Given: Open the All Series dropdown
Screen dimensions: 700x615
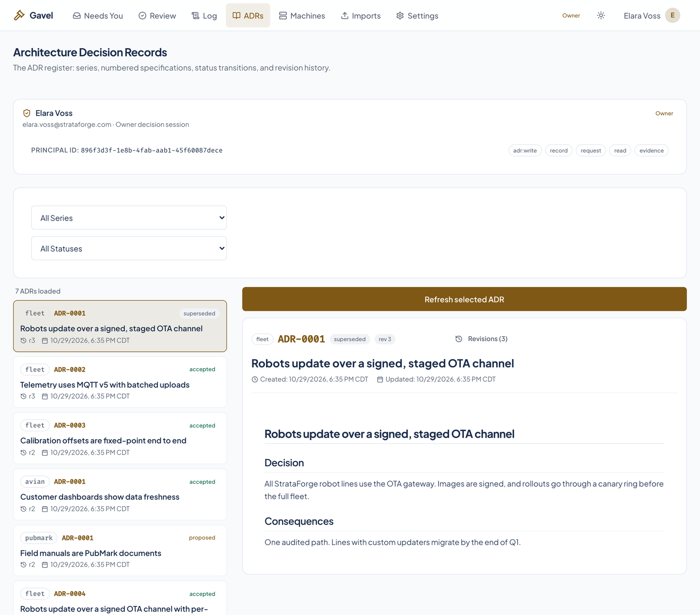Looking at the screenshot, I should [129, 218].
